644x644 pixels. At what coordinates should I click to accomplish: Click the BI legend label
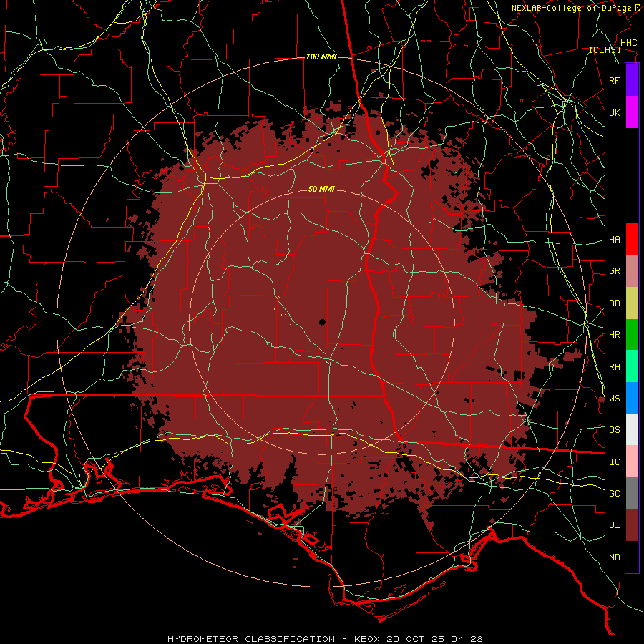click(x=615, y=525)
